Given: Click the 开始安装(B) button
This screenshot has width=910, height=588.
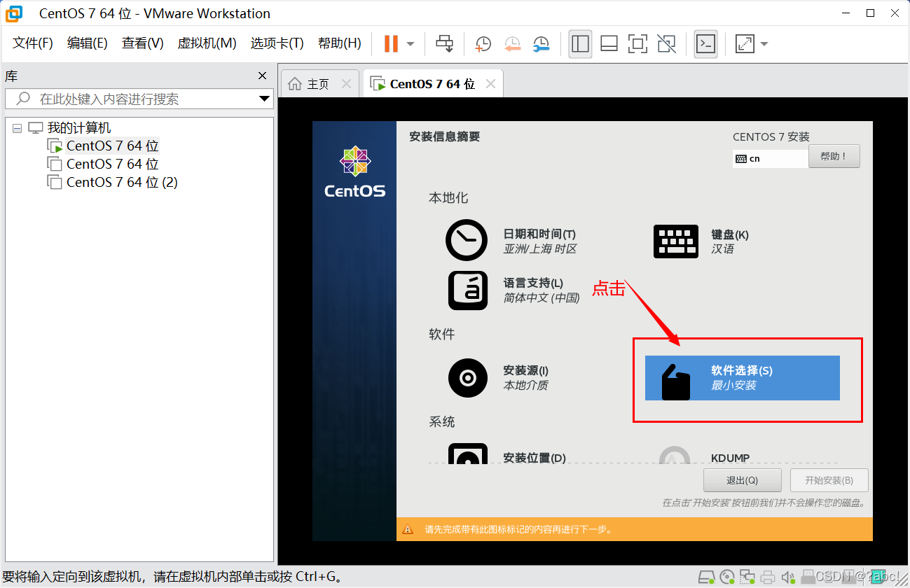Looking at the screenshot, I should (829, 480).
